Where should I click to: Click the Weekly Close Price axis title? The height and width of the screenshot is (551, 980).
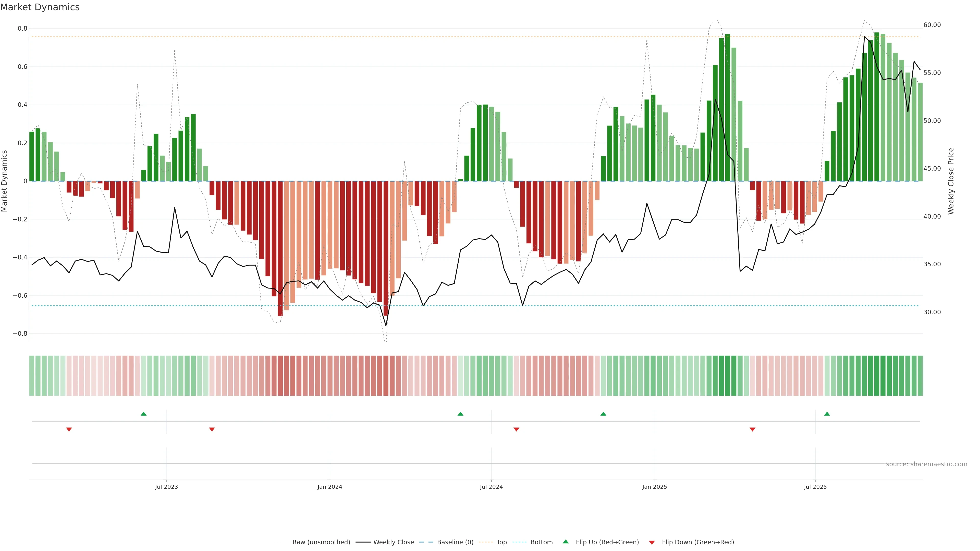tap(951, 181)
